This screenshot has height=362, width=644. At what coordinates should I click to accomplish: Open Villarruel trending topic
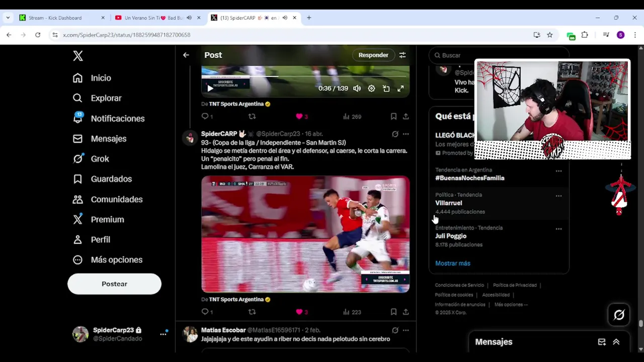(x=448, y=203)
